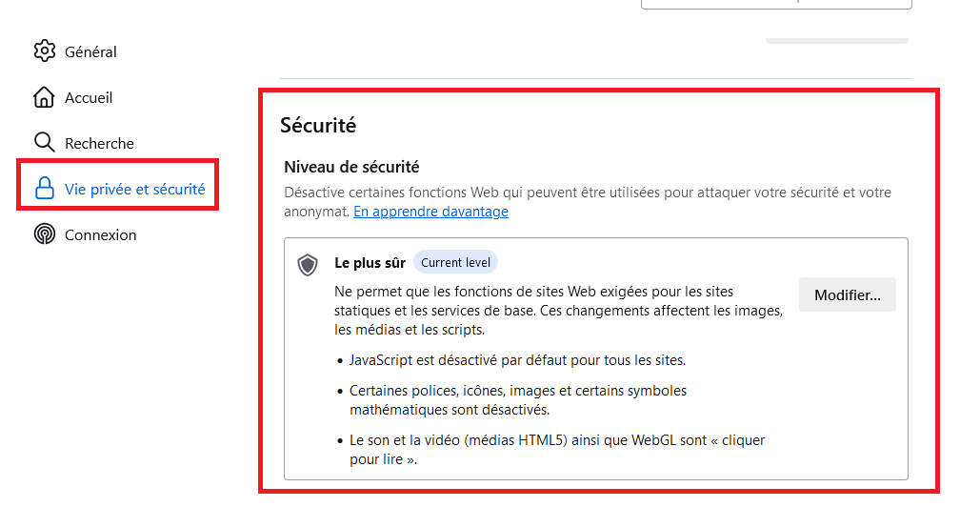The height and width of the screenshot is (507, 980).
Task: Click the security level shield icon
Action: point(308,265)
